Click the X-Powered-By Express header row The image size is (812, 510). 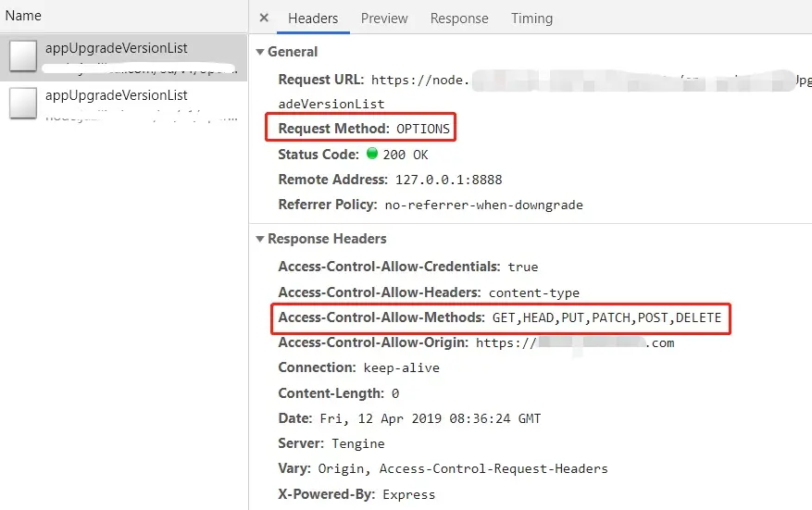[x=356, y=494]
